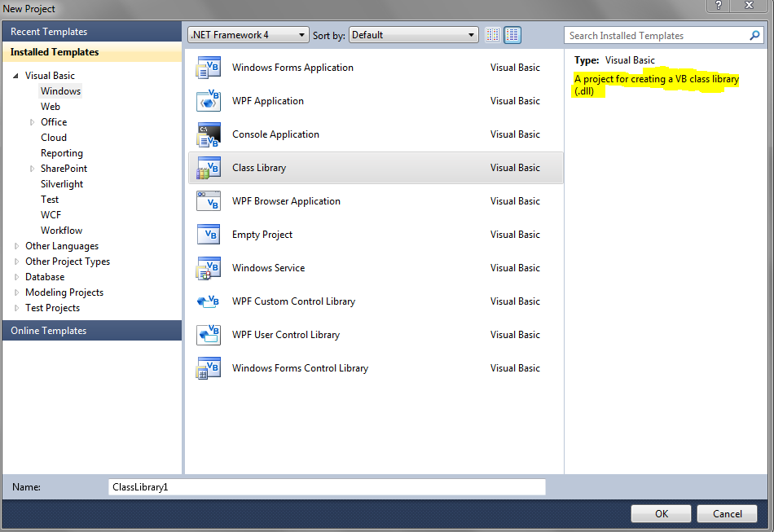Click the WPF Browser Application icon
774x532 pixels.
click(209, 201)
